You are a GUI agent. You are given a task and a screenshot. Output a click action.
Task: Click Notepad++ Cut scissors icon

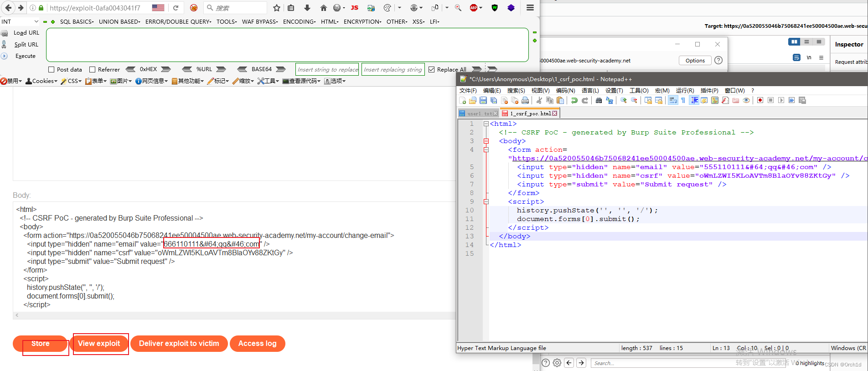539,100
